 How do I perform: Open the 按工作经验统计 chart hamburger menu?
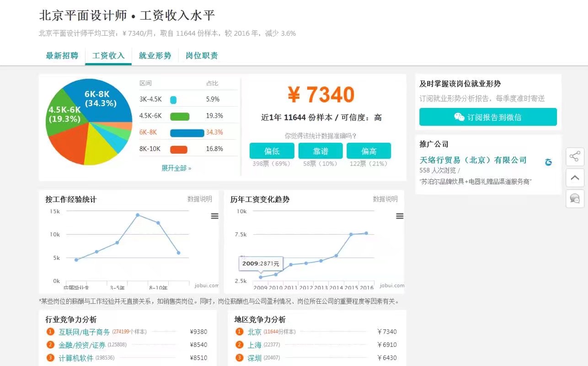coord(214,216)
